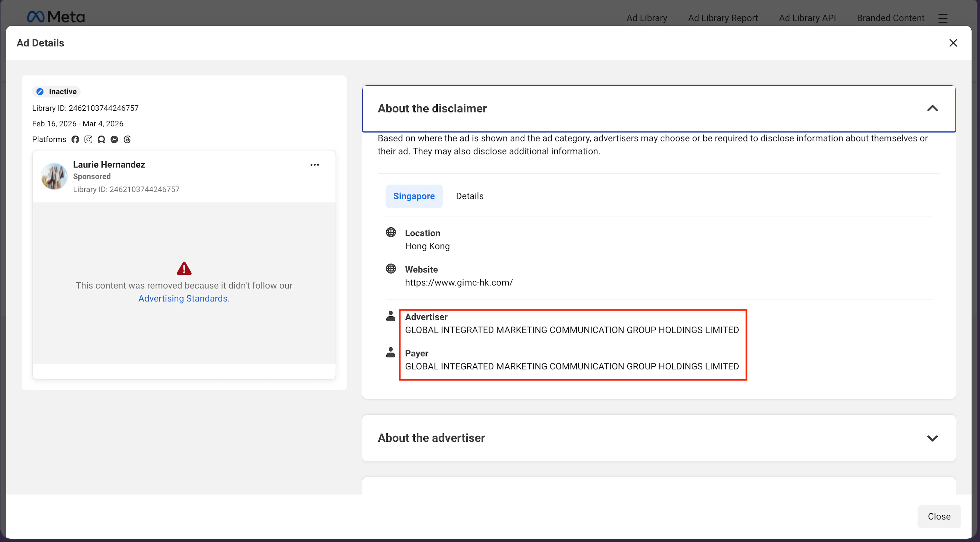
Task: Expand the About the advertiser section
Action: tap(933, 438)
